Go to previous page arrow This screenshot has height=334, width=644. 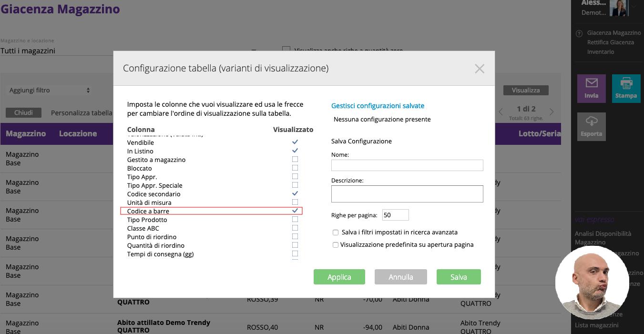(501, 112)
